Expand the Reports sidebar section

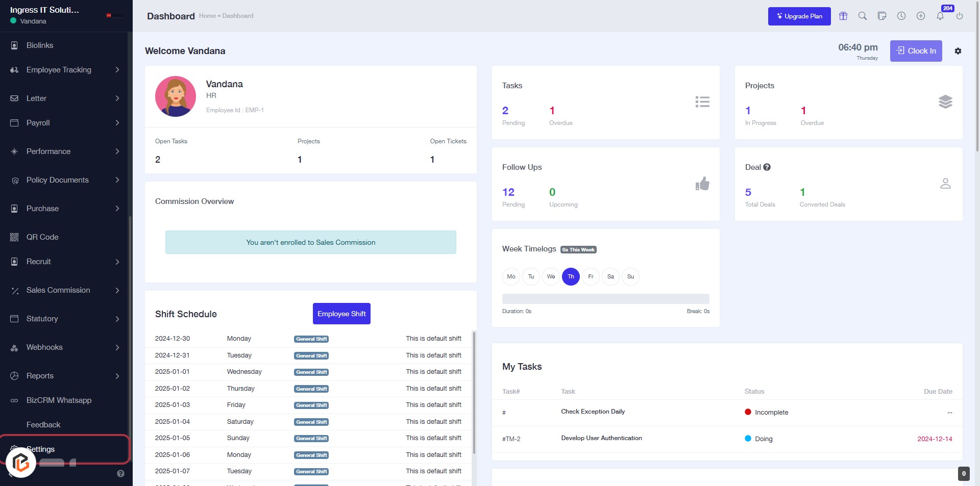coord(65,376)
